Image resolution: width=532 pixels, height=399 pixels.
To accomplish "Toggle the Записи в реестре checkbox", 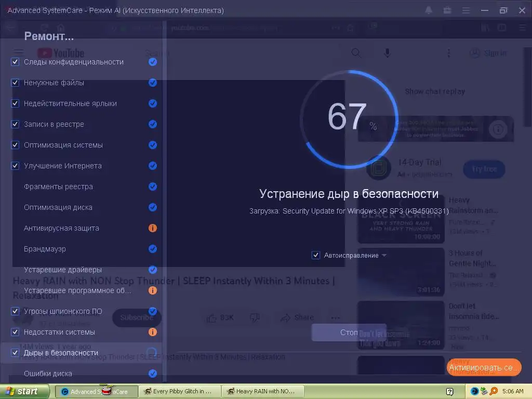I will click(x=15, y=124).
